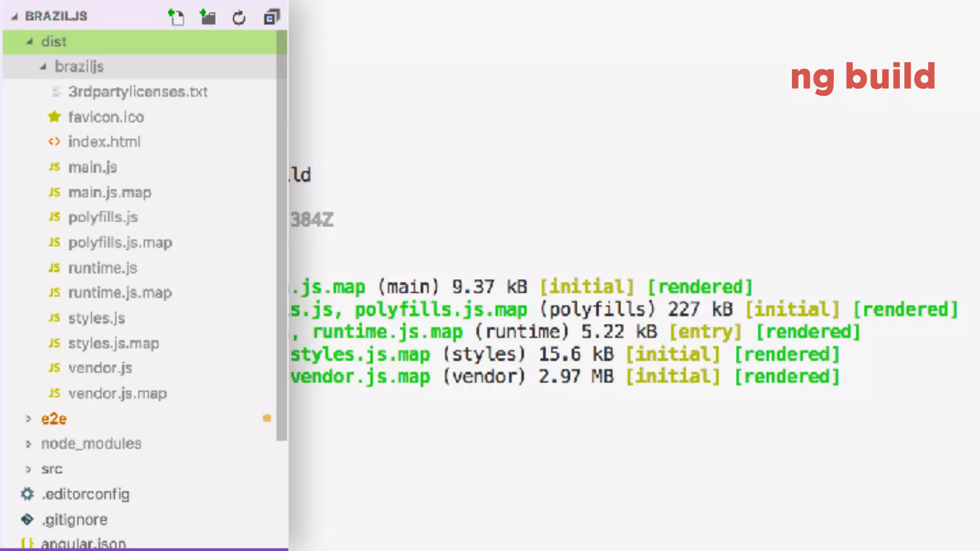Click the explorer panel vertical scrollbar
The height and width of the screenshot is (551, 980).
pos(282,235)
